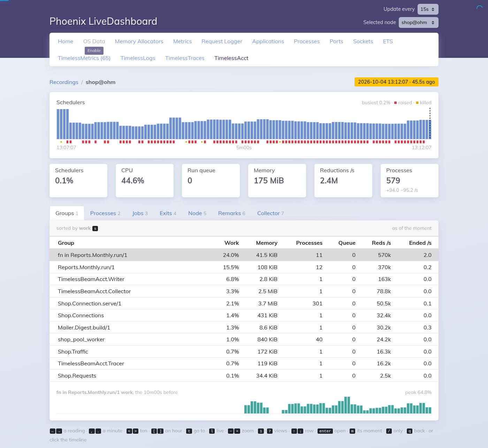Click the enter open key hint

(x=325, y=431)
